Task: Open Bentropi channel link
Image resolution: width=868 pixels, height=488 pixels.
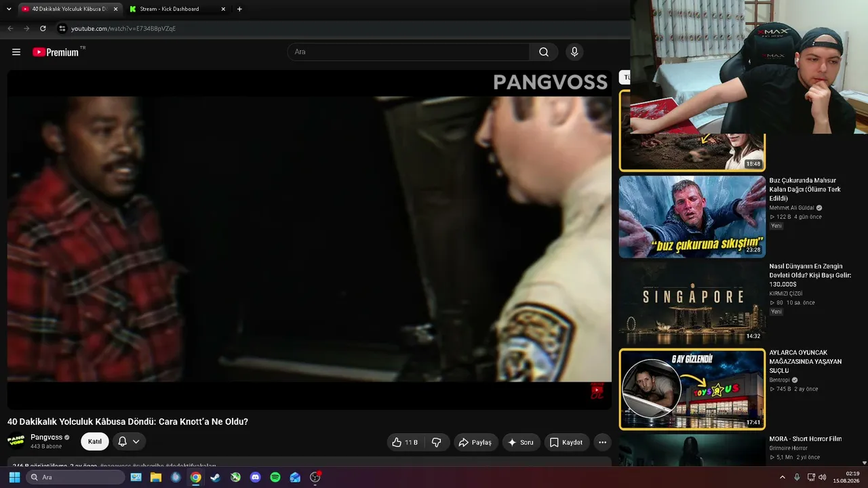Action: (x=779, y=380)
